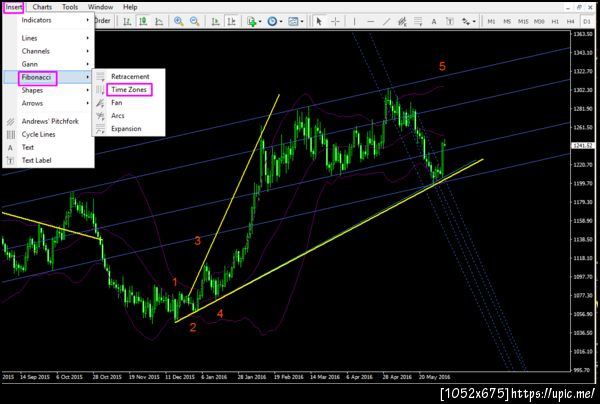Insert Andrews' Pitchfork object

click(49, 121)
